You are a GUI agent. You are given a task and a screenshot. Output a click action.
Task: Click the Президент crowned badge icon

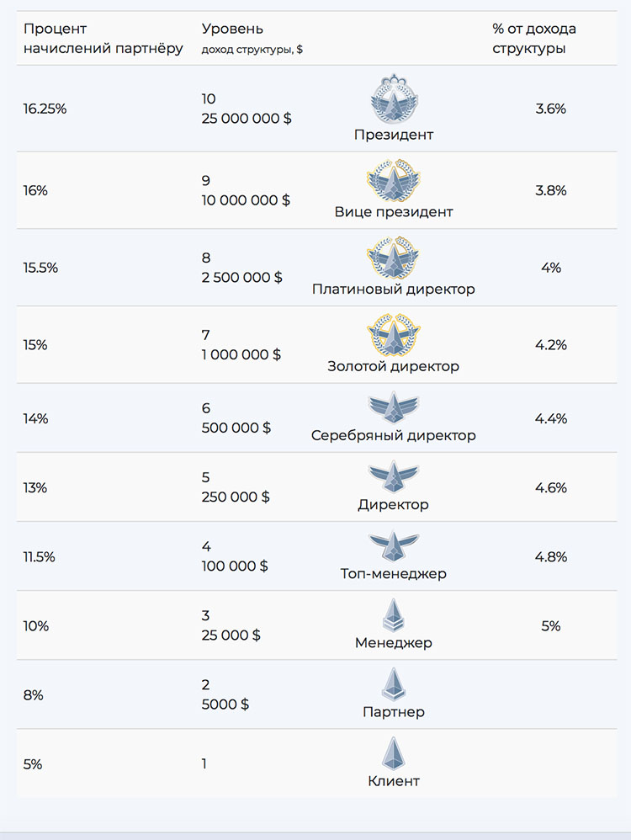coord(394,99)
